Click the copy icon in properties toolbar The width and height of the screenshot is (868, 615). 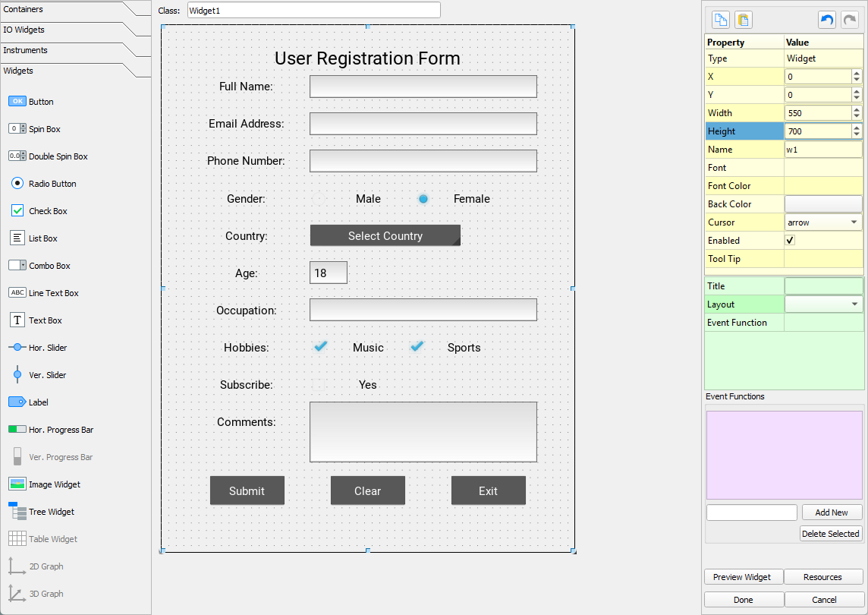(x=719, y=20)
